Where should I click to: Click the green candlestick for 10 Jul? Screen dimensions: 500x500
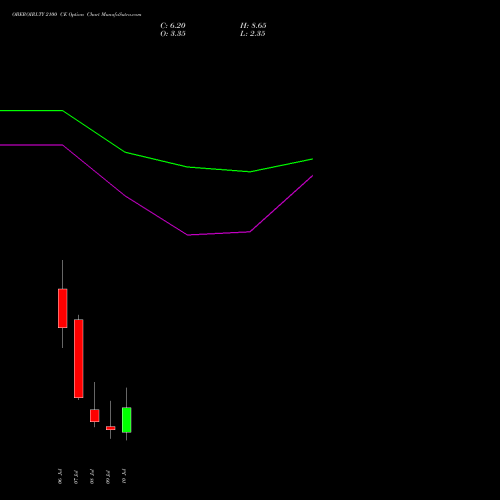tap(127, 420)
